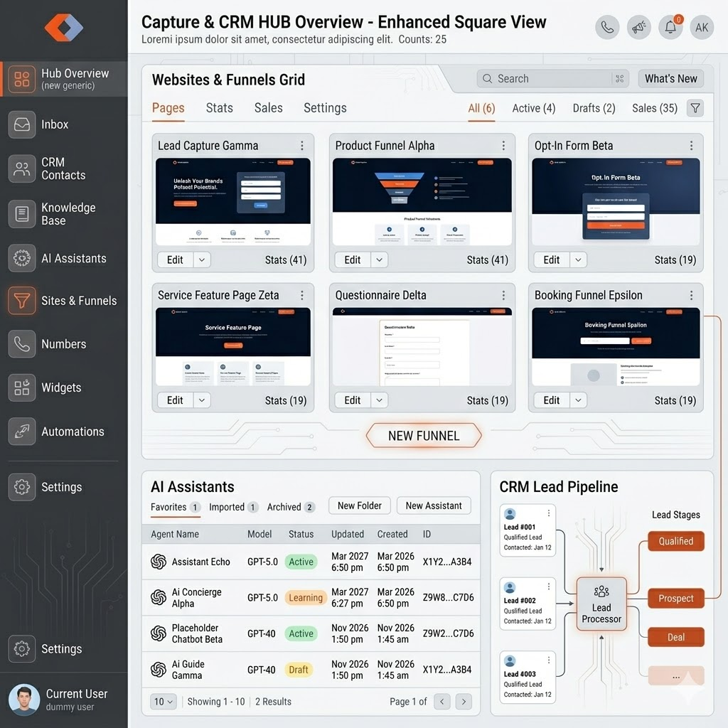Click the Lead Processor node
The height and width of the screenshot is (728, 728).
point(601,604)
